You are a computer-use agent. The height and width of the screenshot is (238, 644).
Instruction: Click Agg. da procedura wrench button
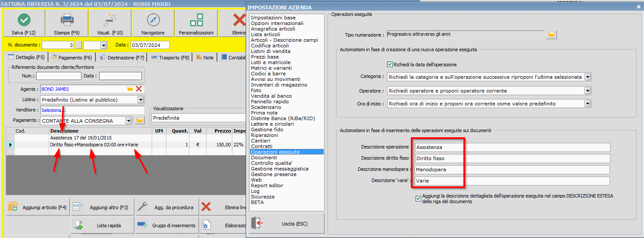pos(167,207)
